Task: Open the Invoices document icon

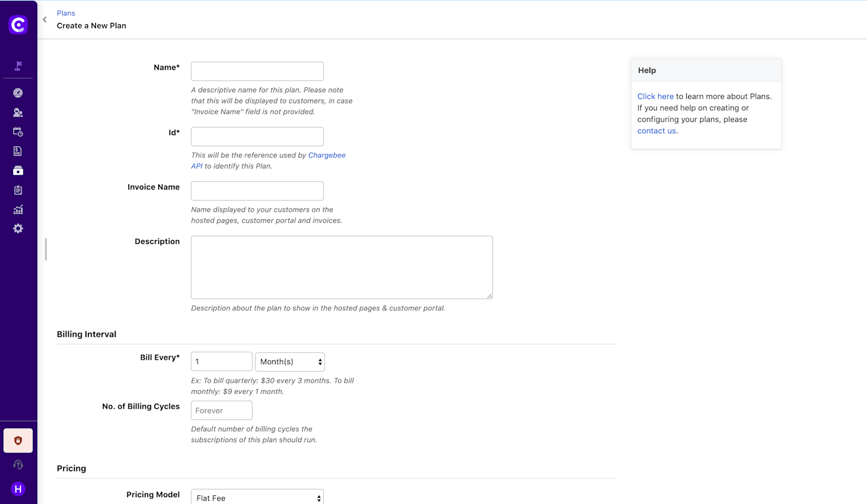Action: pyautogui.click(x=18, y=150)
